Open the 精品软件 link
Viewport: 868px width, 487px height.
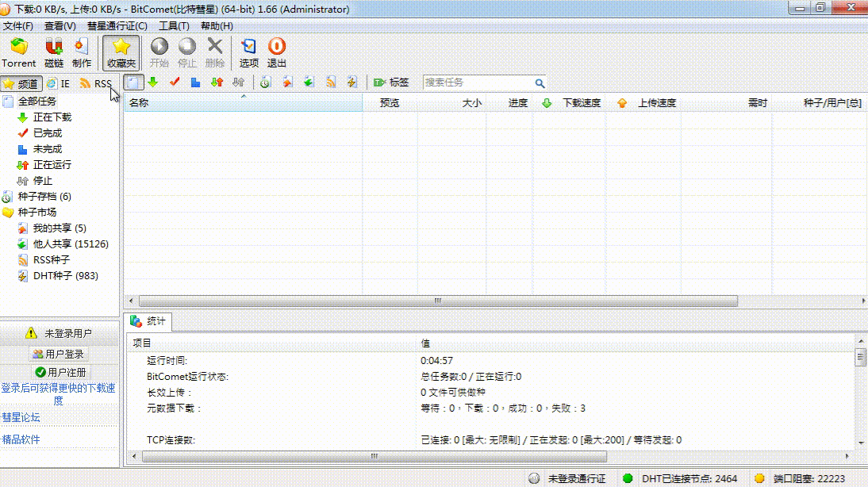click(x=21, y=439)
